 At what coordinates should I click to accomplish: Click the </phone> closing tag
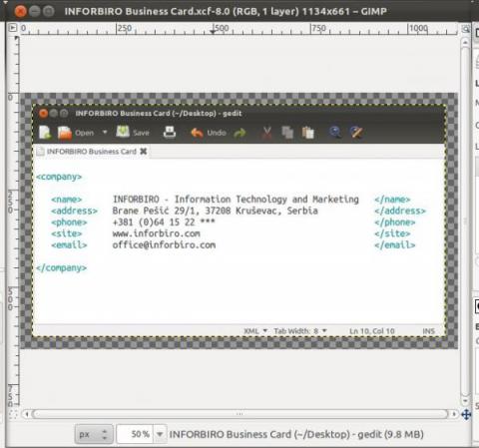click(x=395, y=222)
